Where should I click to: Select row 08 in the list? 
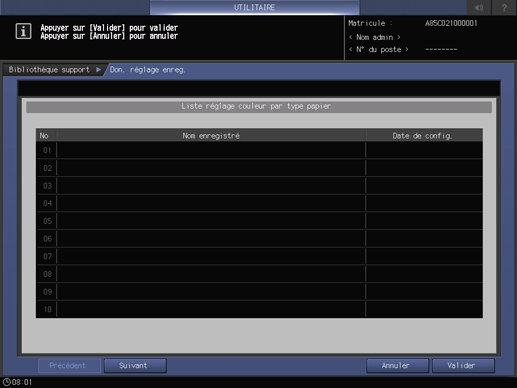click(x=259, y=274)
